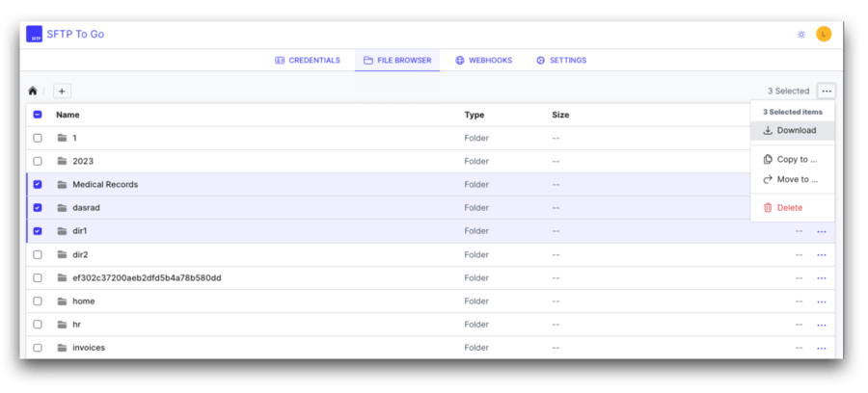Click the folder icon of the hr row

62,325
